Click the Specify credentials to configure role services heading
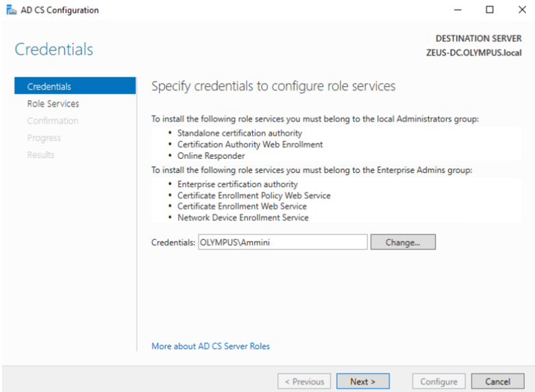 point(273,86)
